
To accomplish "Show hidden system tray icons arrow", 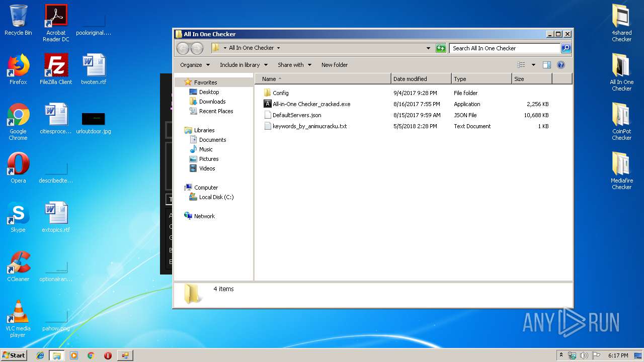I will (x=561, y=355).
